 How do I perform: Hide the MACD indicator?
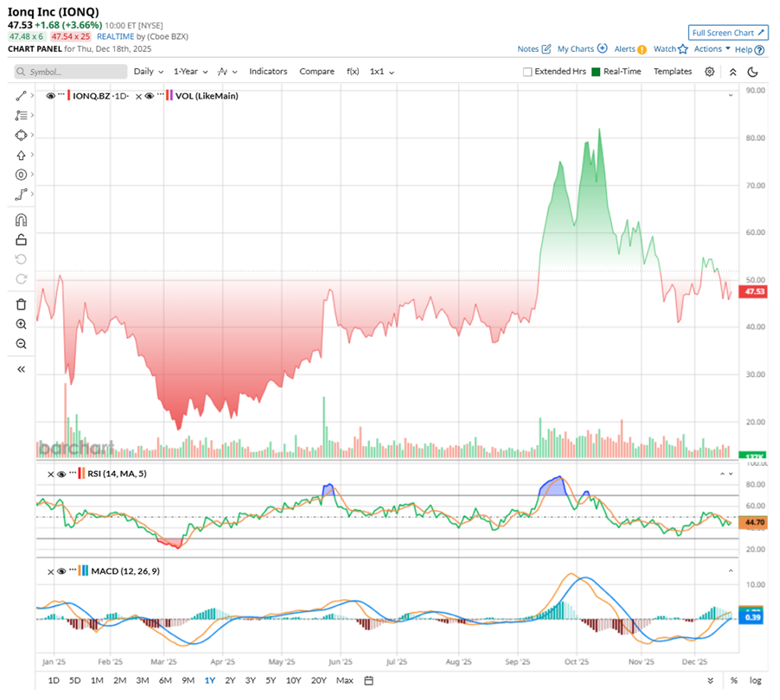point(61,572)
